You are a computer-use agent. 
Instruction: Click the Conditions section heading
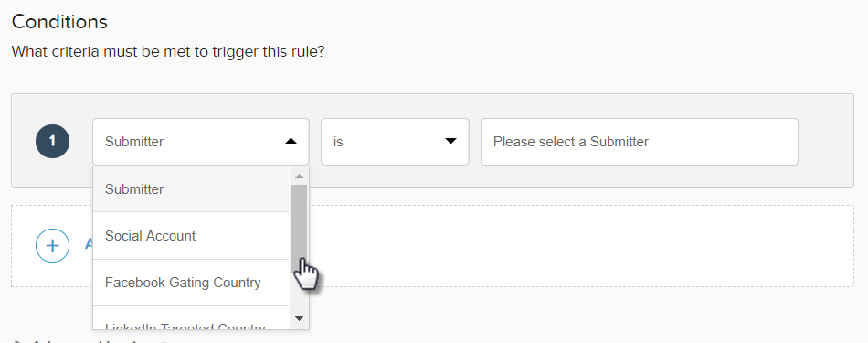coord(59,22)
